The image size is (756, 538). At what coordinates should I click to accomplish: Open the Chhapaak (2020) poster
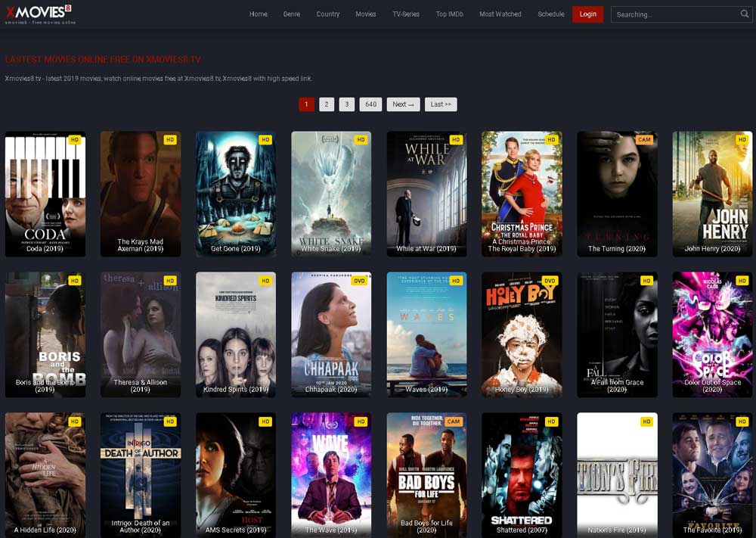(331, 334)
